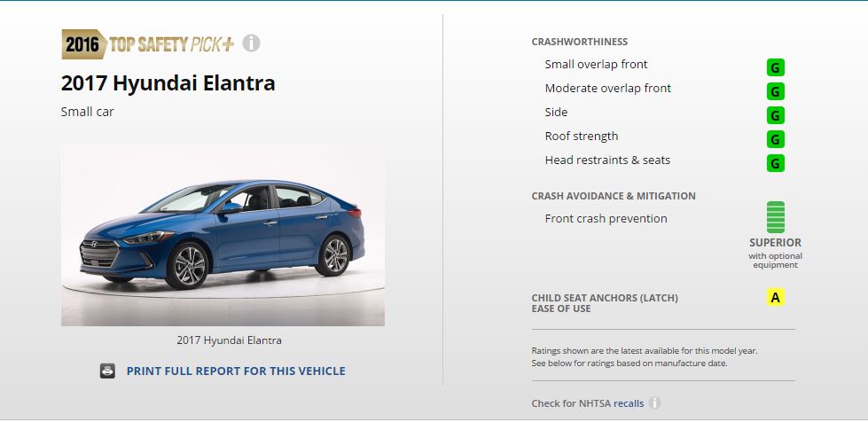The height and width of the screenshot is (422, 868).
Task: Click the 2016 Top Safety Pick+ badge
Action: coord(148,43)
